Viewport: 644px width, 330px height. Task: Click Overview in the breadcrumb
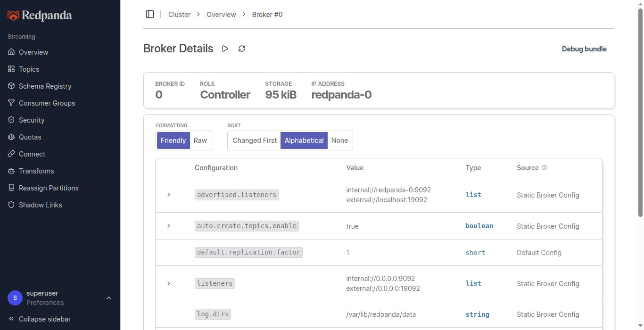pos(221,15)
